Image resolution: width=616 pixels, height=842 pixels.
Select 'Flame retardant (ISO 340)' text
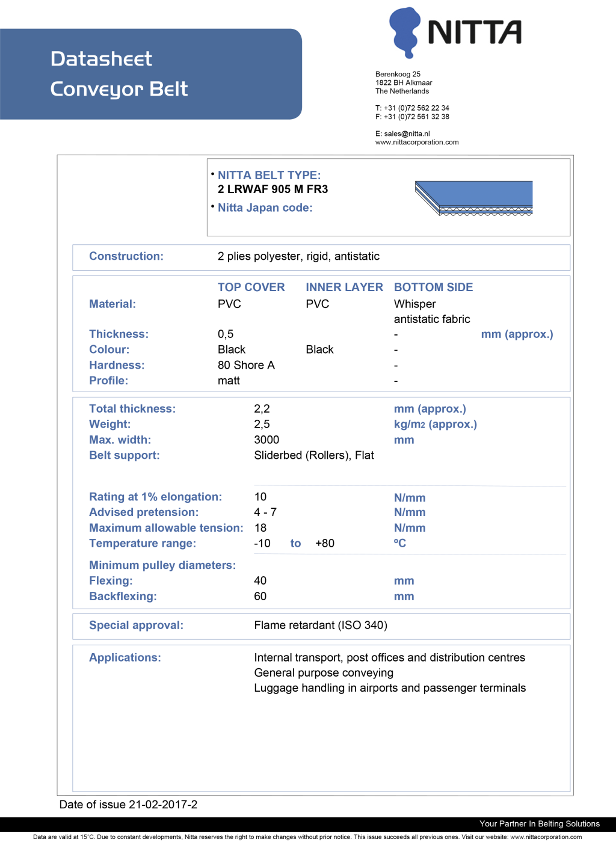321,625
